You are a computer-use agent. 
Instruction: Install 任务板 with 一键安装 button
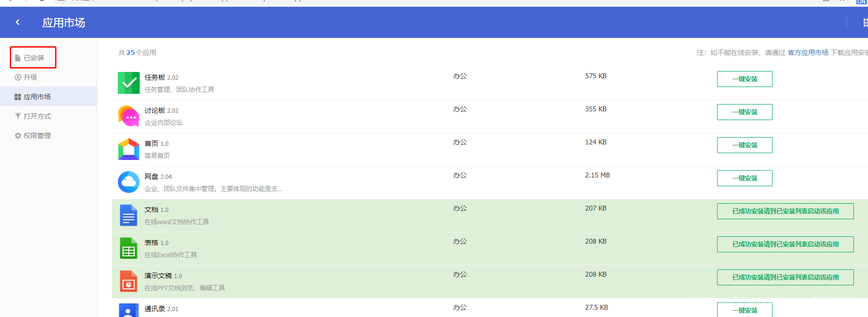pos(744,79)
